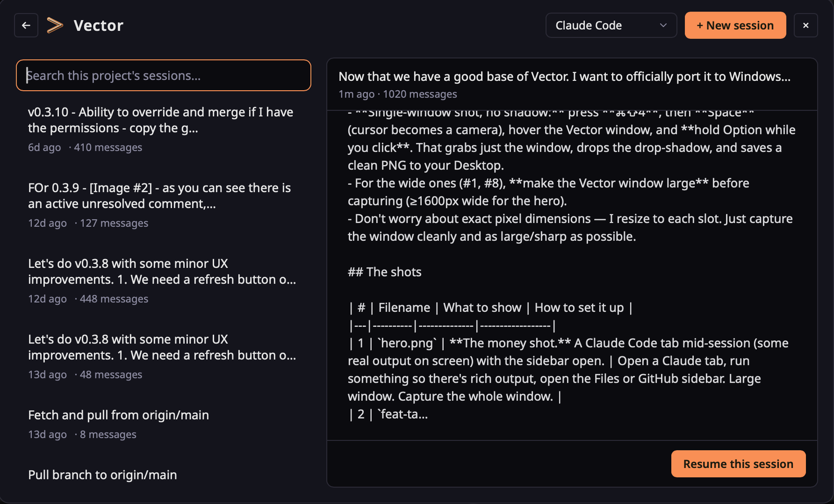This screenshot has height=504, width=834.
Task: Select the FOr 0.3.9 Image #2 session
Action: click(163, 205)
